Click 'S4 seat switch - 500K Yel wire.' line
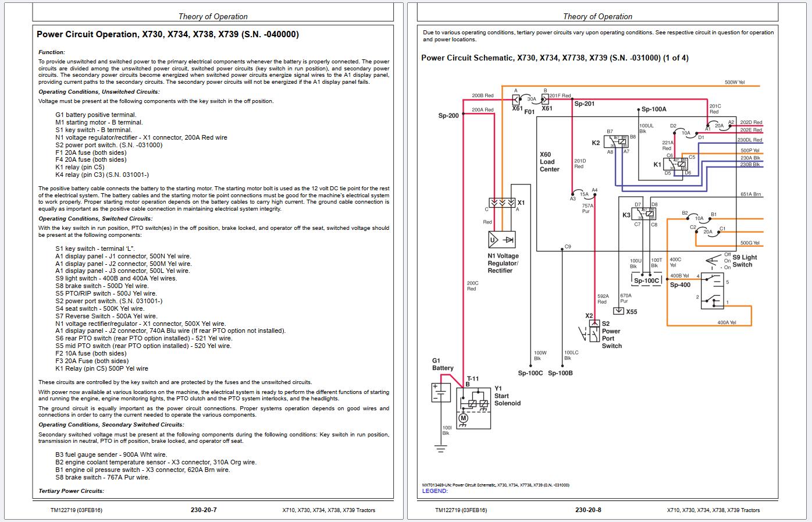 100,309
